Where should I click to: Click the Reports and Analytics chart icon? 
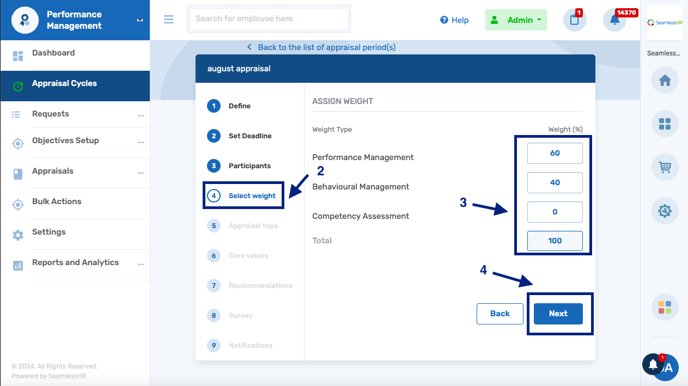(18, 265)
